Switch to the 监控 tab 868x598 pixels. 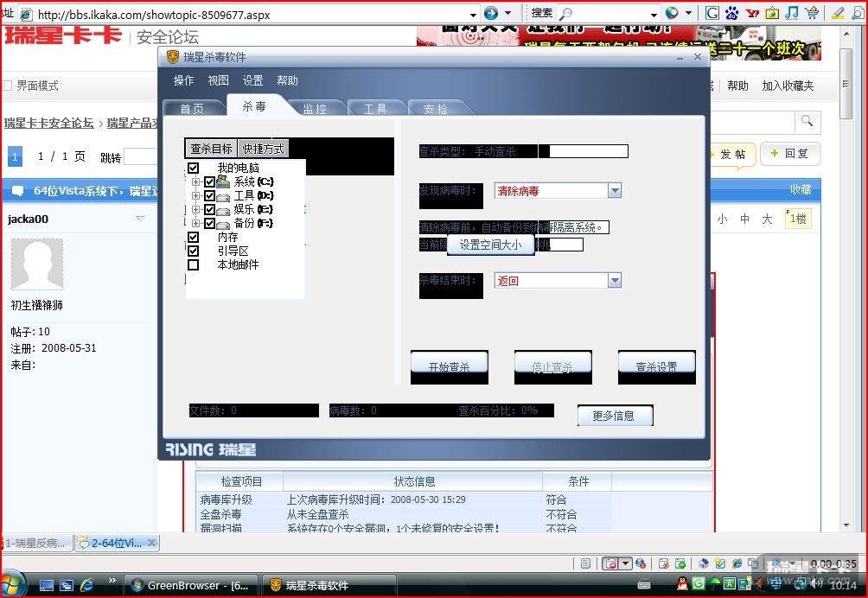[x=315, y=108]
